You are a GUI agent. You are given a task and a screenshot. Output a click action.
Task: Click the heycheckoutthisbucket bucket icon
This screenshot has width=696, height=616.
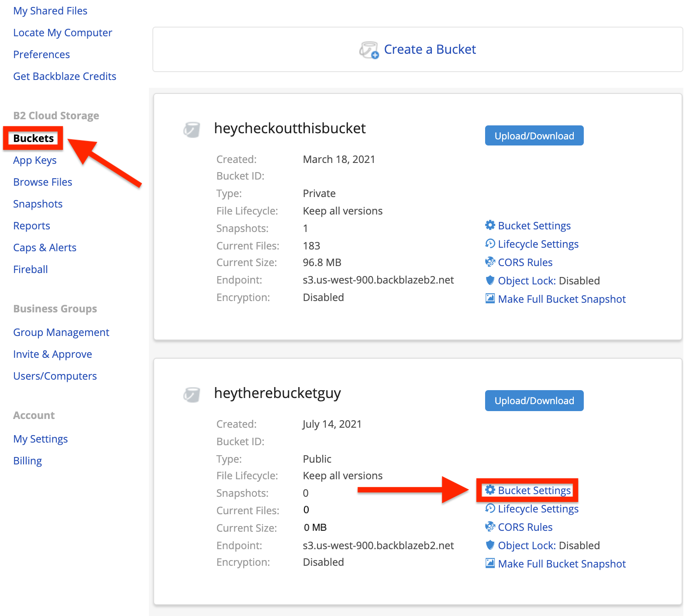coord(192,130)
